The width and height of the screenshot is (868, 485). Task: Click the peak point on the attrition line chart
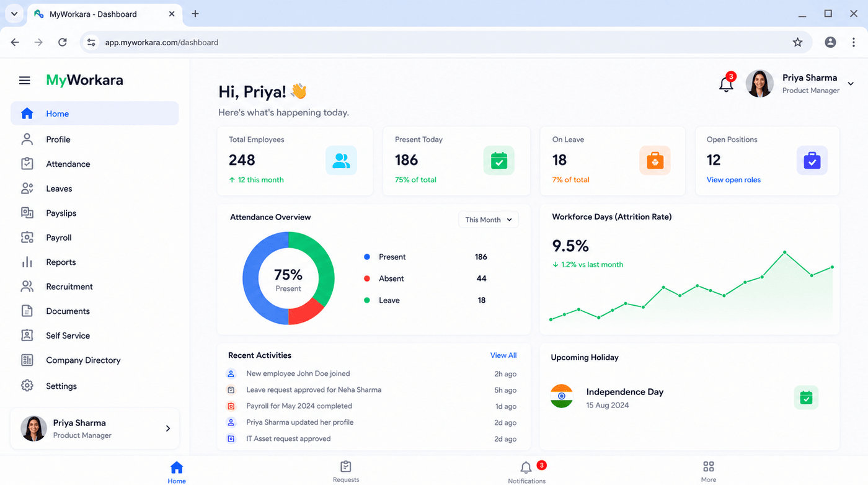tap(784, 252)
